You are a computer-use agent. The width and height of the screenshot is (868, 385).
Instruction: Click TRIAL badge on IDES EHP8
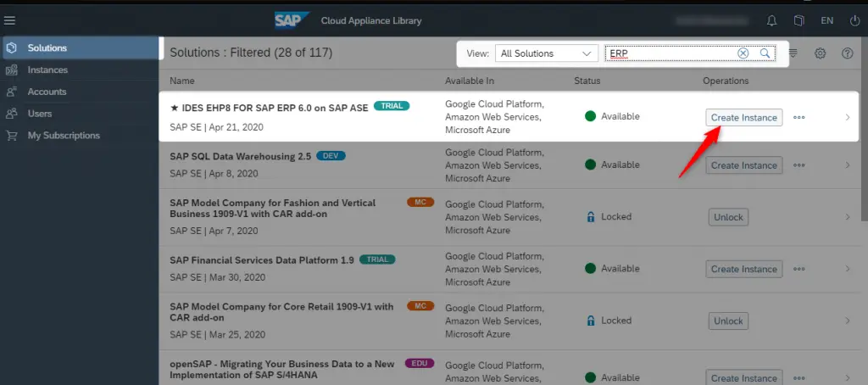392,106
